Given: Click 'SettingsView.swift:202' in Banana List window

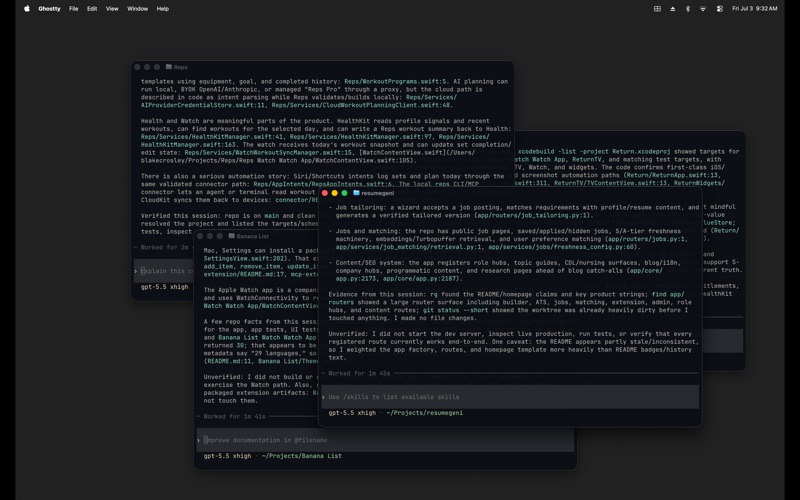Looking at the screenshot, I should pyautogui.click(x=243, y=259).
